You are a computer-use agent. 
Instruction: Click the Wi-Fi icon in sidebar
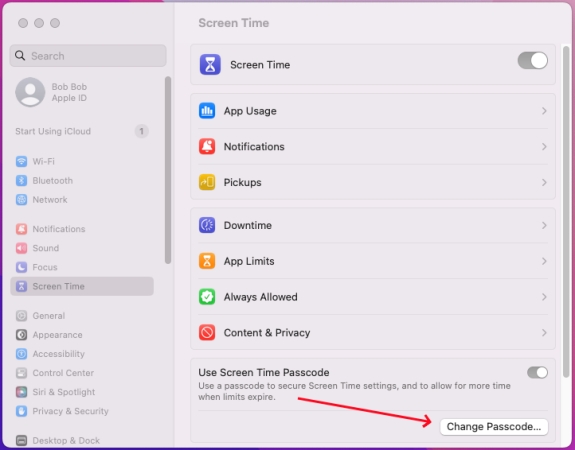coord(21,161)
